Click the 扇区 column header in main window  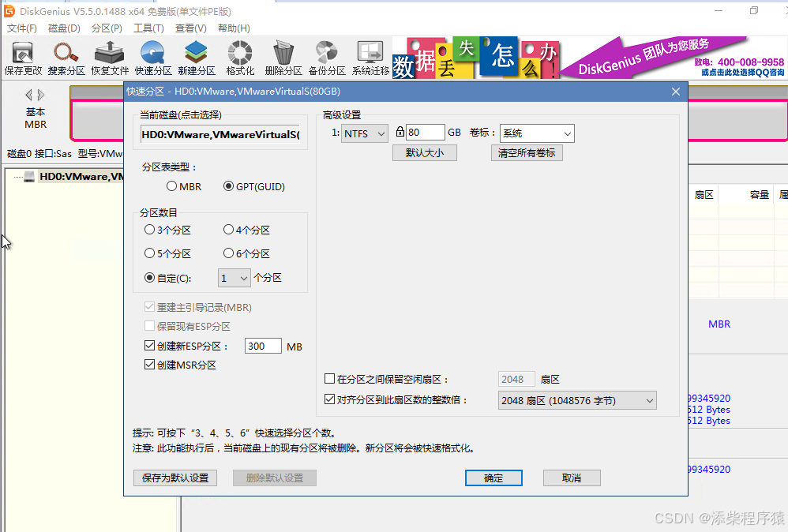(704, 194)
